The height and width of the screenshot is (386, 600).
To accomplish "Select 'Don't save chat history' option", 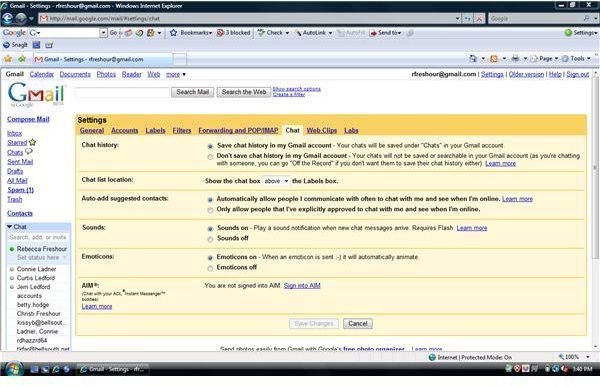I will (210, 156).
